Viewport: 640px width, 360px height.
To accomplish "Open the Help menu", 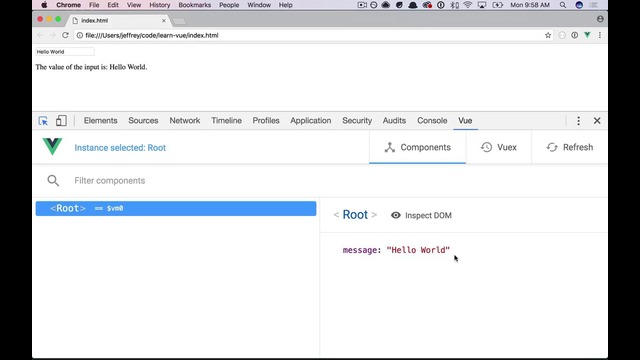I will [x=286, y=5].
